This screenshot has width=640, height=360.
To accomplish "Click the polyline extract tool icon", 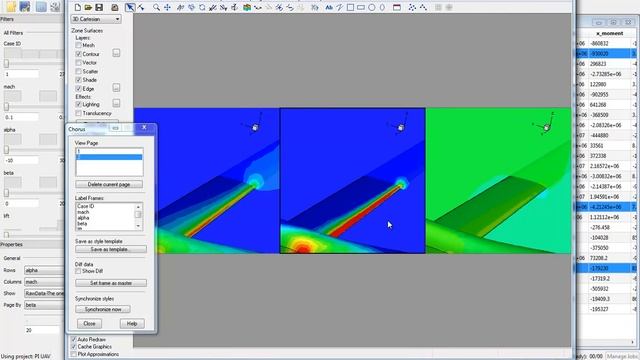I will (x=423, y=7).
